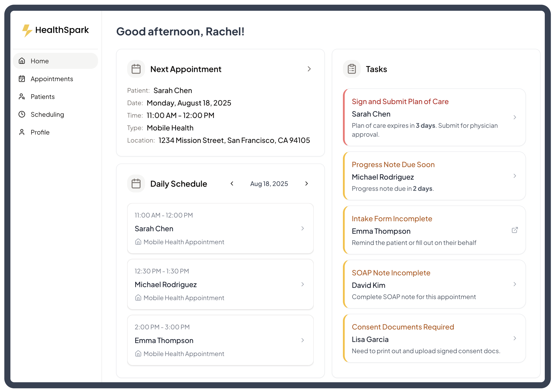
Task: Open Consent Documents Required task chevron
Action: (x=514, y=338)
